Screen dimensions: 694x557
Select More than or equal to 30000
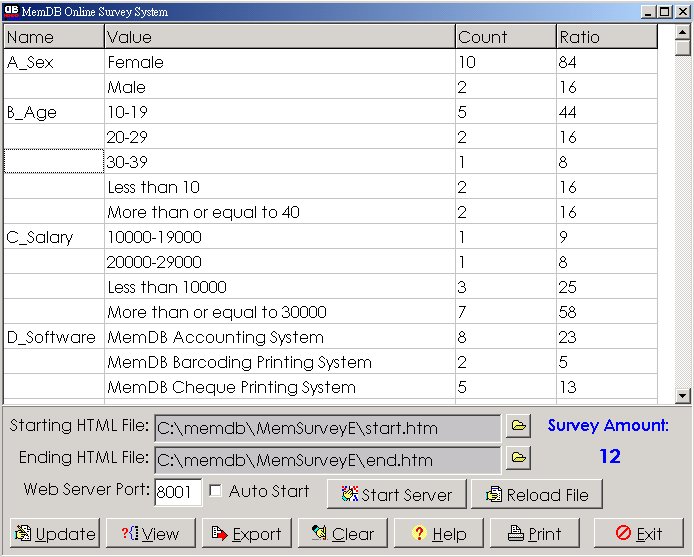280,312
